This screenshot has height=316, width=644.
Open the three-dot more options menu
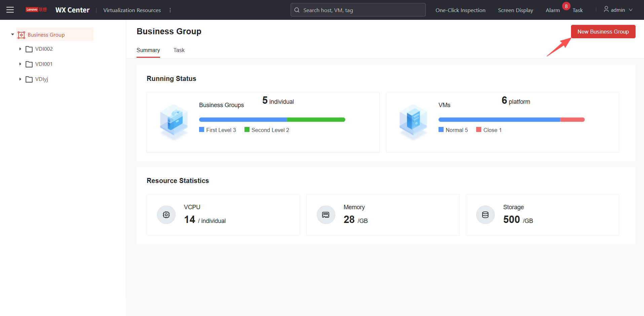[x=170, y=10]
